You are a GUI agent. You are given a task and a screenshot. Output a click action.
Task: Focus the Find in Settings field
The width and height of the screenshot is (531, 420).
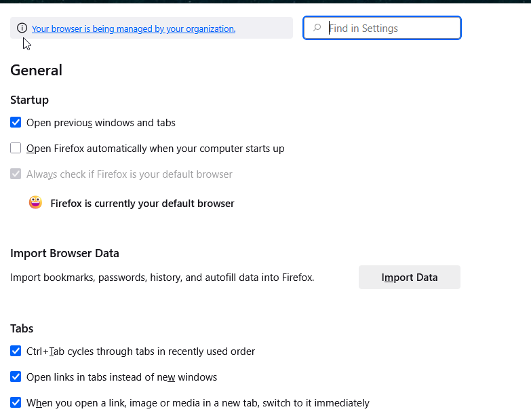(x=390, y=28)
